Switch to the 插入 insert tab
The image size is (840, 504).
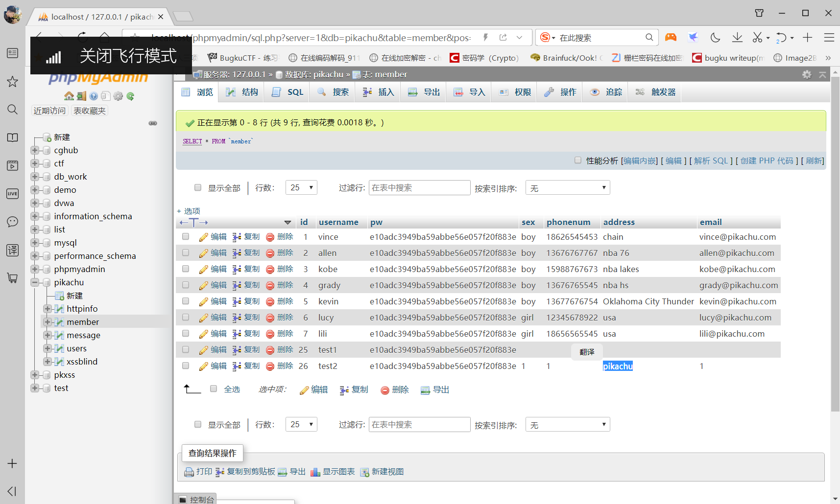click(378, 92)
